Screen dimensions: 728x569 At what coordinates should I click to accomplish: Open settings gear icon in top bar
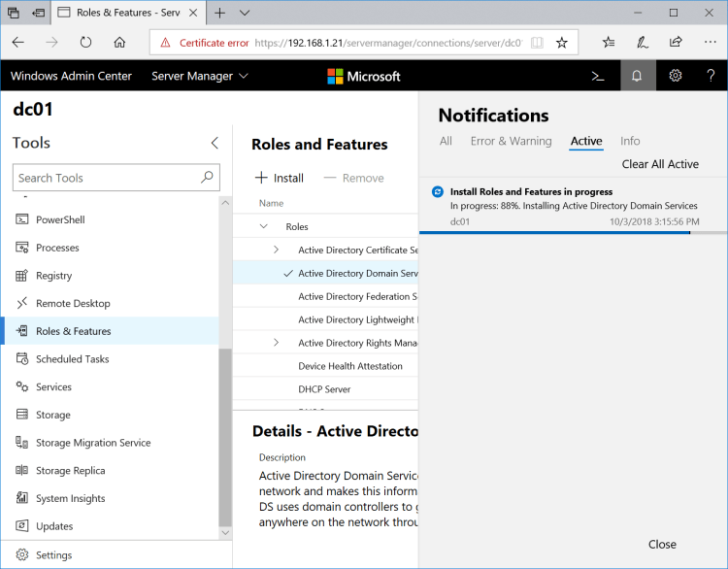point(676,76)
